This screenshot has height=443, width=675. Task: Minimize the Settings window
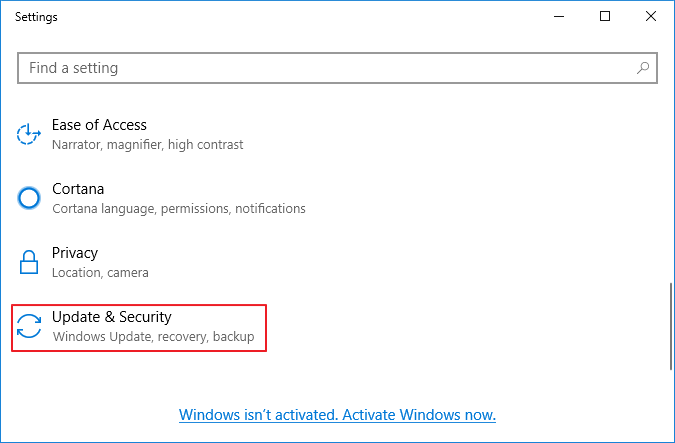point(558,17)
